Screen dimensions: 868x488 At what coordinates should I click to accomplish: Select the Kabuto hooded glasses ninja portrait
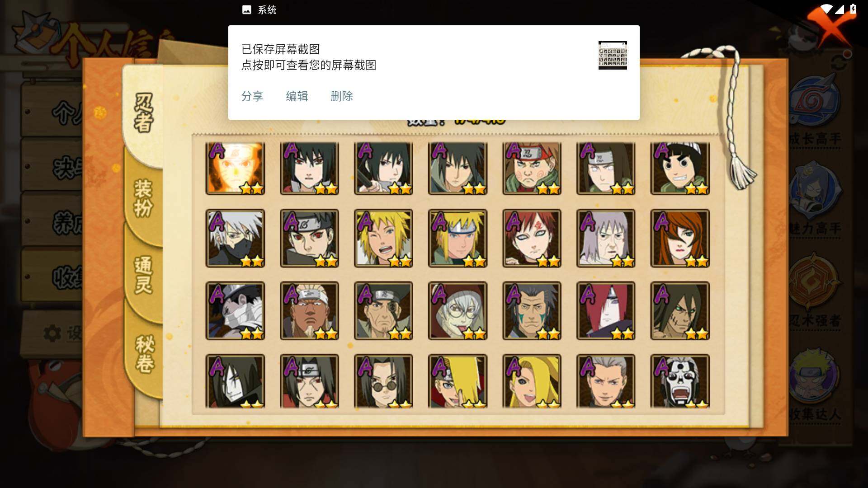[458, 311]
